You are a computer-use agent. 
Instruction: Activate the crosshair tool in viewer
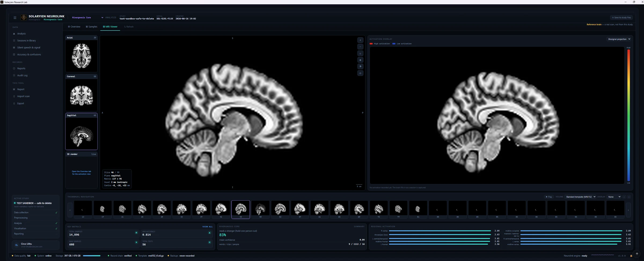click(x=360, y=60)
